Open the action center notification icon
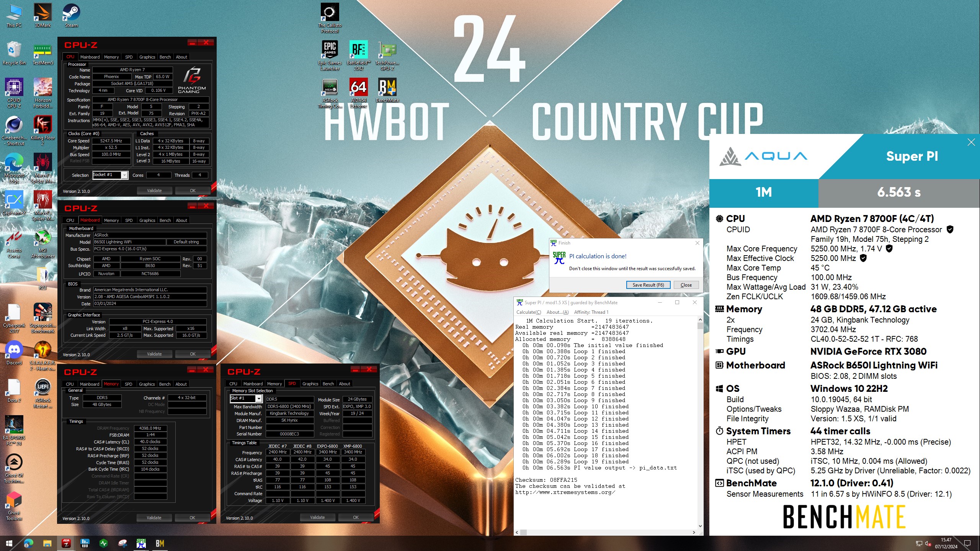 [967, 543]
